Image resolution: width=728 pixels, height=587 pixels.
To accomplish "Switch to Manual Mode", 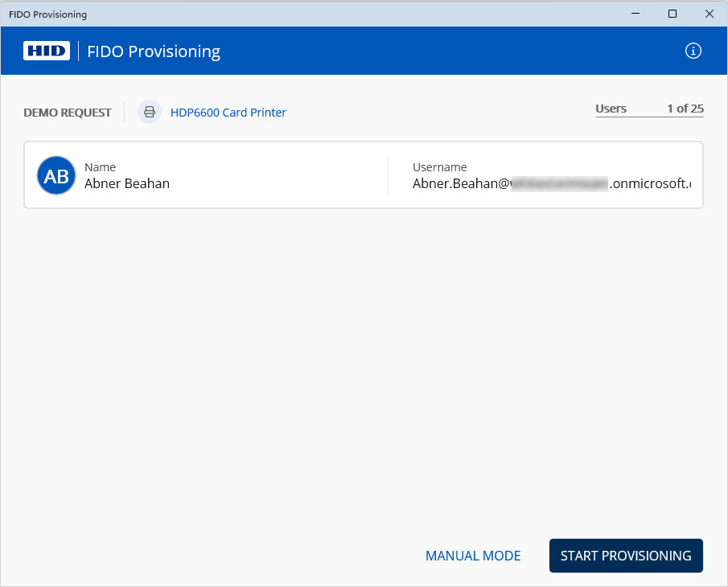I will coord(473,556).
